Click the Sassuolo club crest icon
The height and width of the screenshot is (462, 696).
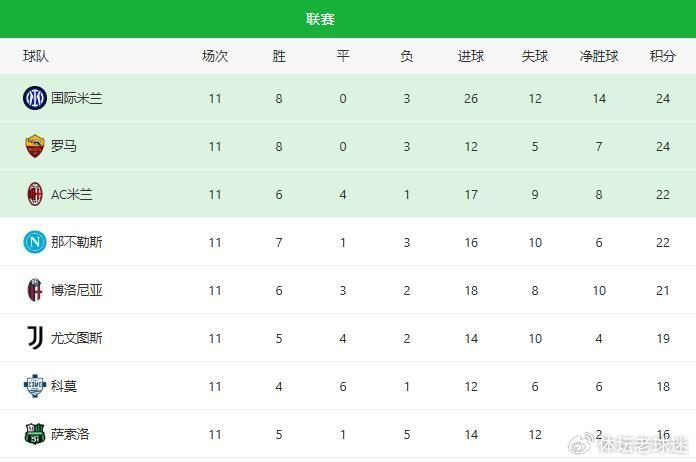coord(35,434)
